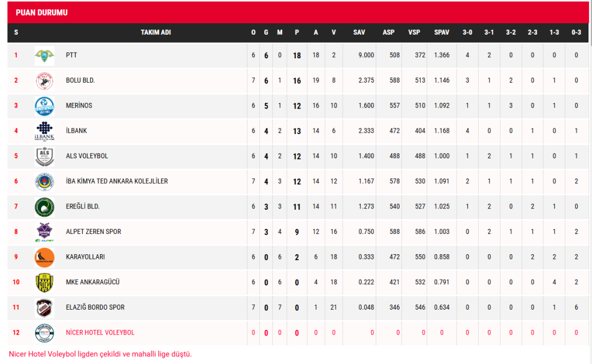Open the NİCER HOTEL VOLEYBOL team link

tap(100, 333)
